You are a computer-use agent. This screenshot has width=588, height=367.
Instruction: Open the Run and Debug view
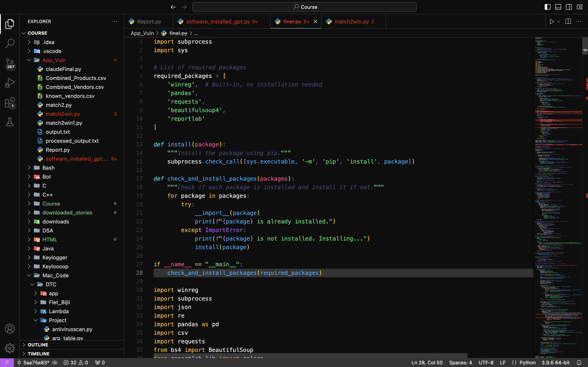(10, 83)
